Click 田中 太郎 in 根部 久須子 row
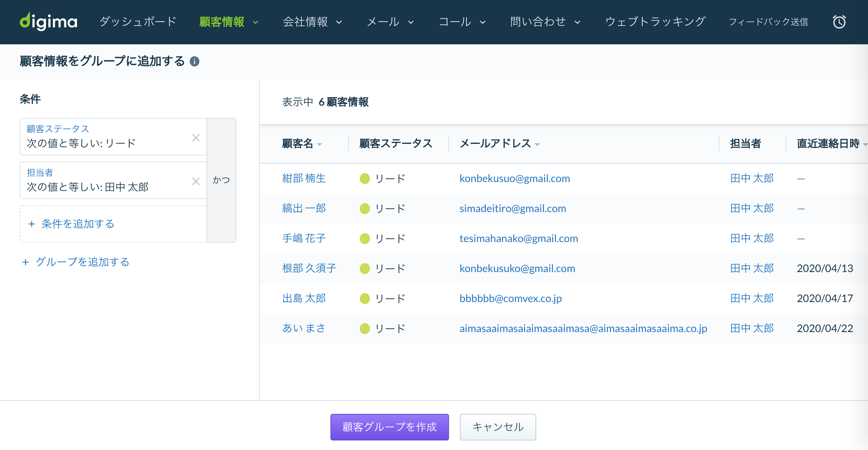This screenshot has width=868, height=450. tap(752, 268)
